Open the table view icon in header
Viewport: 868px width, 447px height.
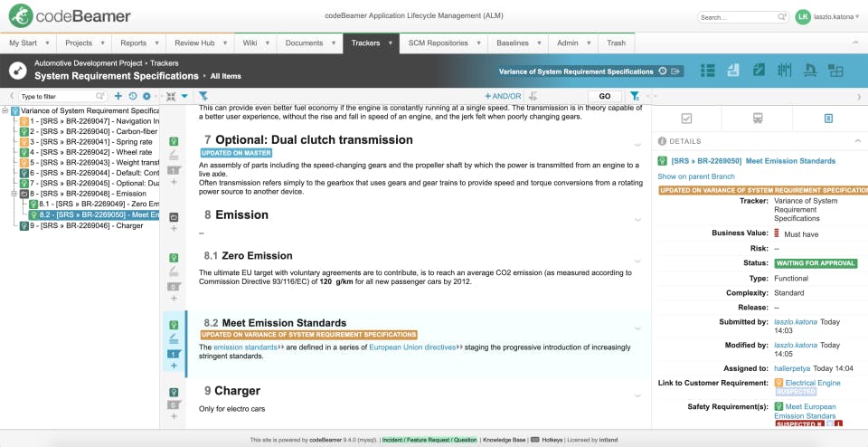coord(707,71)
